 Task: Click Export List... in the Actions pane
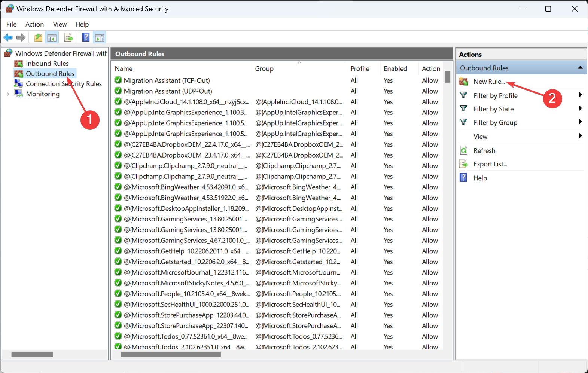coord(490,164)
